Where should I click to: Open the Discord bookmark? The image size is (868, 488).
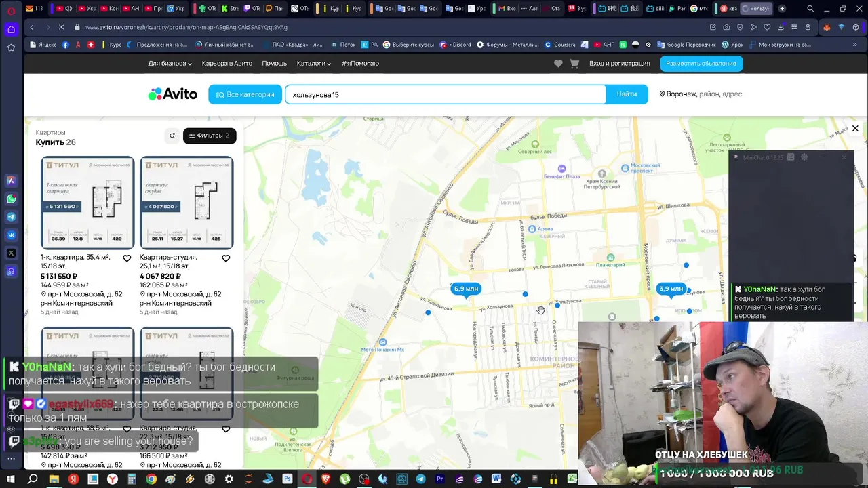click(456, 45)
